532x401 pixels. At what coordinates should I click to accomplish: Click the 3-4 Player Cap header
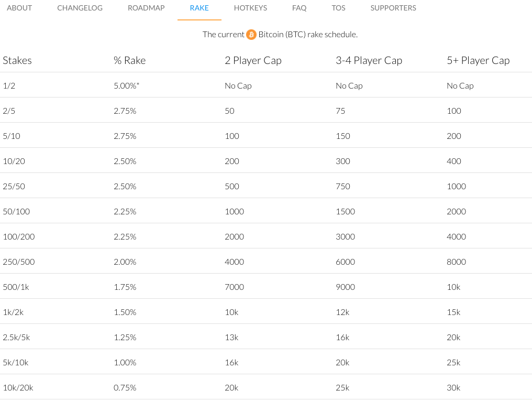(369, 60)
